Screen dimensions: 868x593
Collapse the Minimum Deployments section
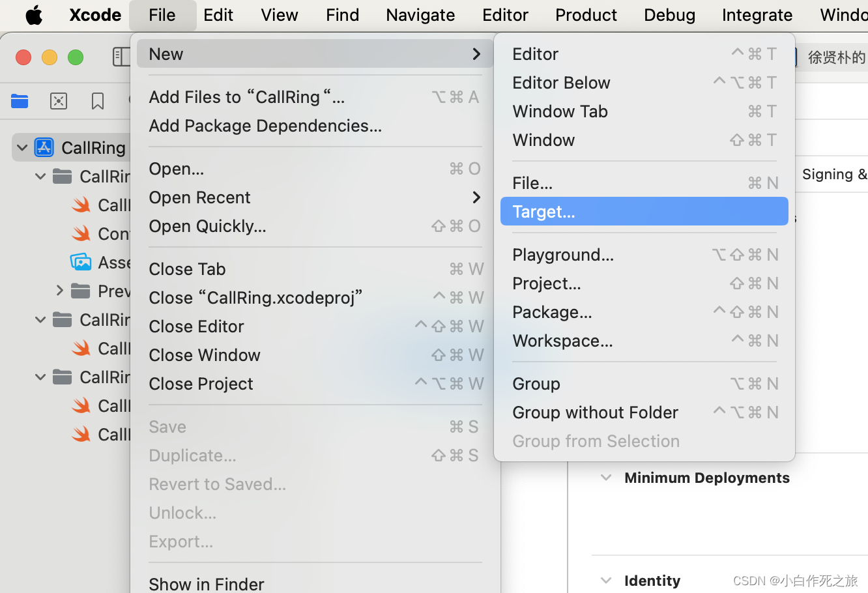[606, 478]
